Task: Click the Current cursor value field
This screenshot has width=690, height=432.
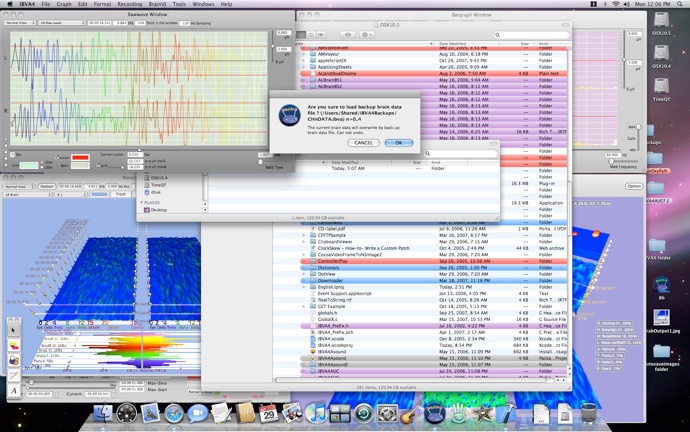Action: point(135,155)
